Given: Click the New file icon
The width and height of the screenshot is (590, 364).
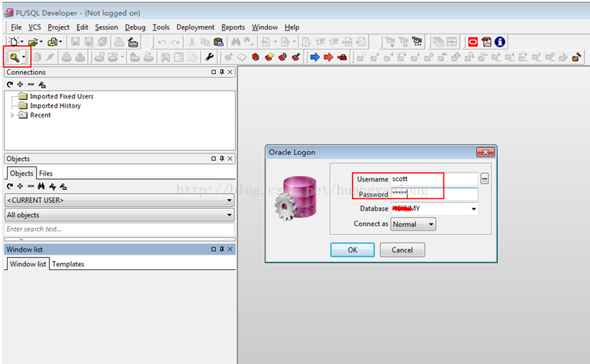Looking at the screenshot, I should pyautogui.click(x=14, y=42).
